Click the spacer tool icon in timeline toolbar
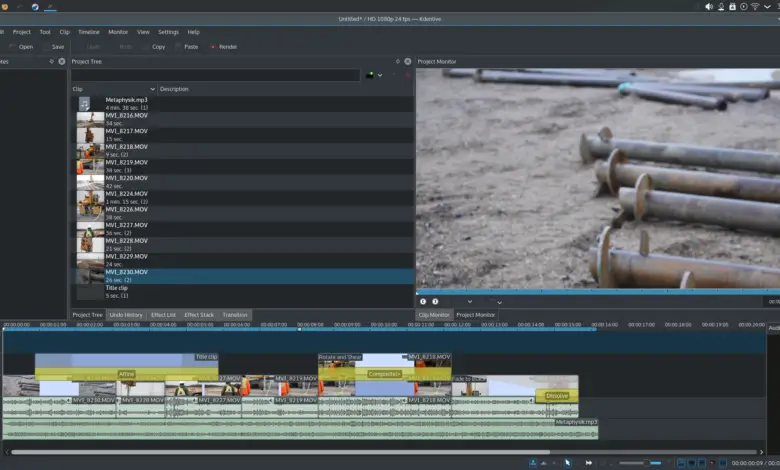This screenshot has height=470, width=780. (587, 463)
